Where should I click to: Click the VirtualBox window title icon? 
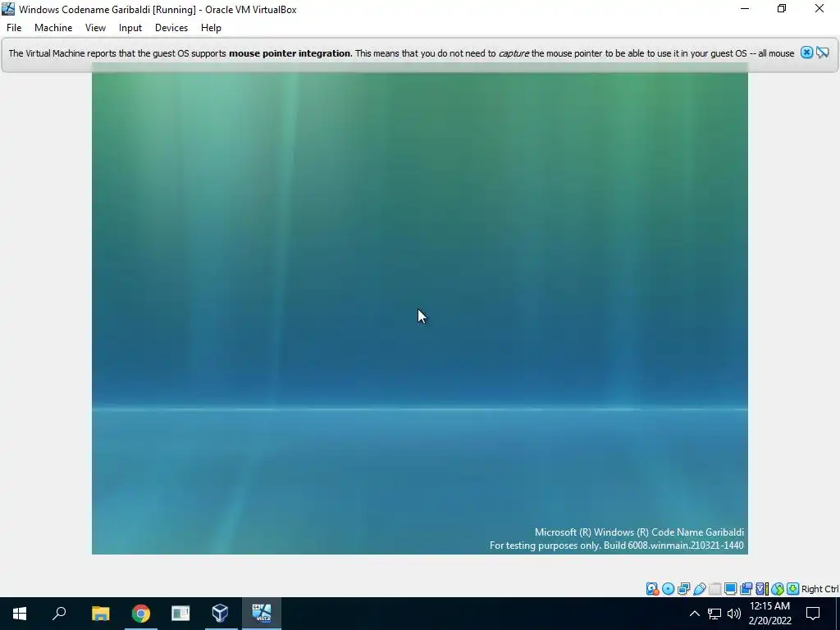pyautogui.click(x=8, y=9)
